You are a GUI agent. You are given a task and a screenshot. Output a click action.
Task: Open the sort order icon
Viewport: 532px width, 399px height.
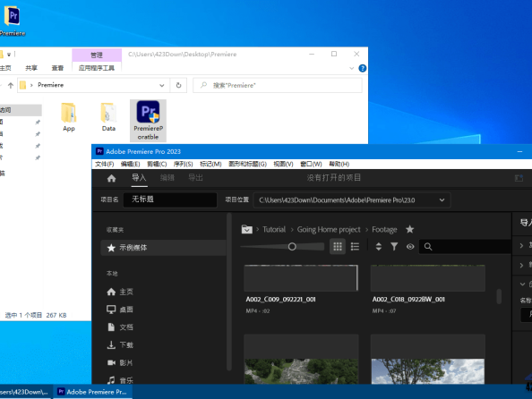[379, 246]
